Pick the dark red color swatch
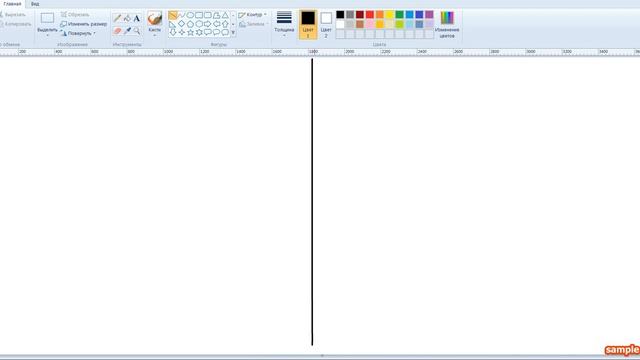This screenshot has width=640, height=360. pyautogui.click(x=360, y=15)
